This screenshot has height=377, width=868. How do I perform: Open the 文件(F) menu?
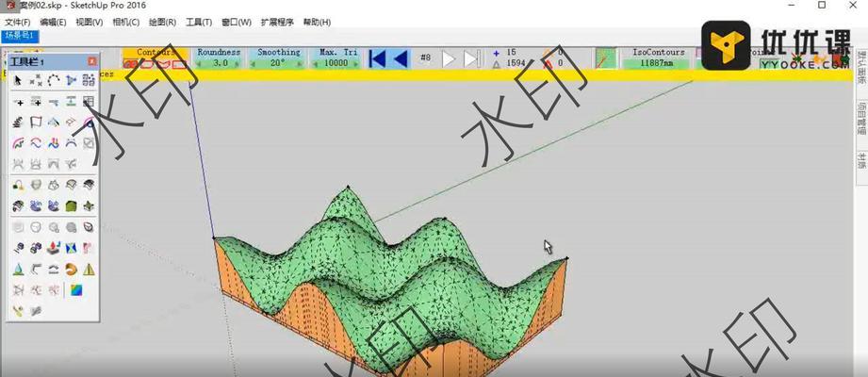click(x=18, y=22)
